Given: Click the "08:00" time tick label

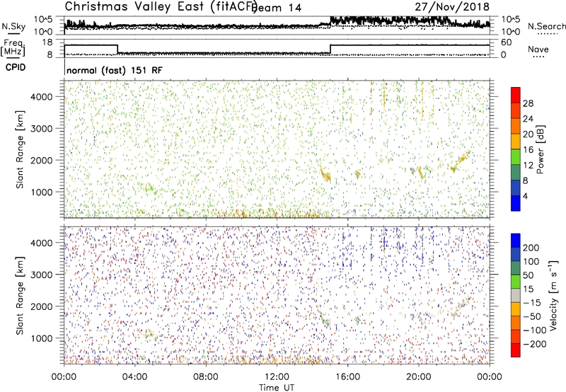Looking at the screenshot, I should coord(206,377).
